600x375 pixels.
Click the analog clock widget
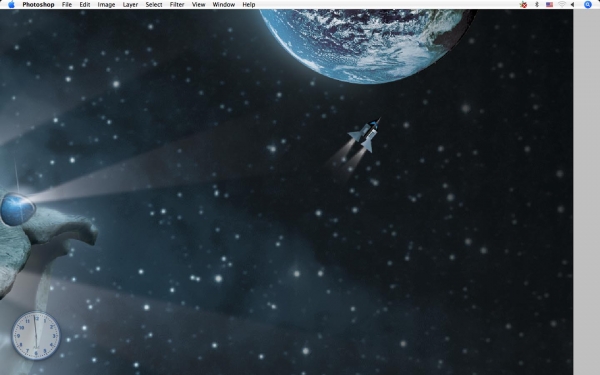pyautogui.click(x=36, y=336)
